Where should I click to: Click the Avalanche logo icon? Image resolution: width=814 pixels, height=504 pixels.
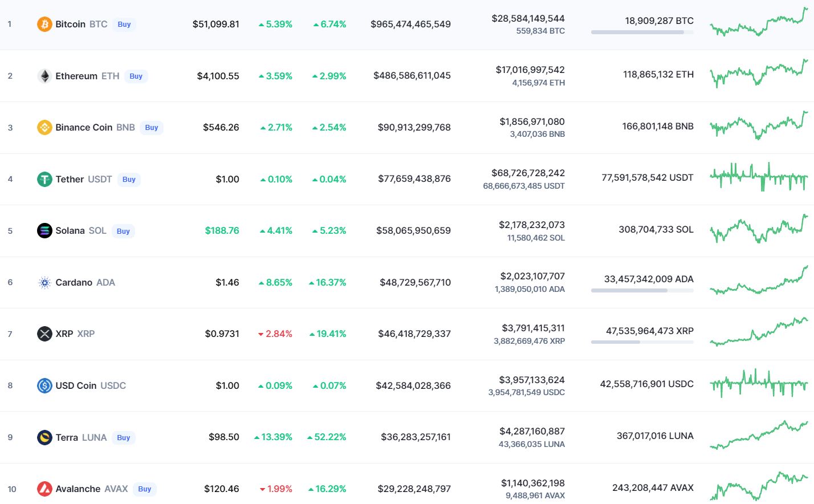tap(44, 489)
